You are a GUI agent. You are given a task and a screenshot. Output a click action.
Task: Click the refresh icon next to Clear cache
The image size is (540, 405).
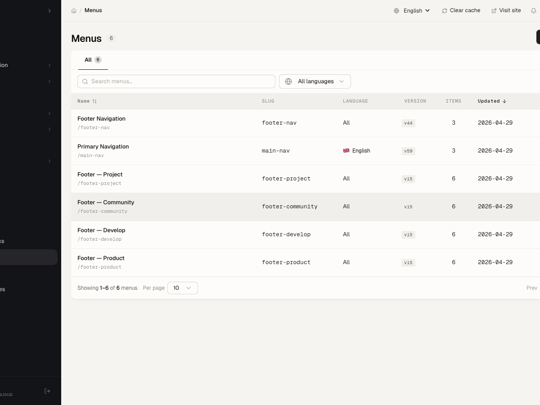[x=444, y=11]
